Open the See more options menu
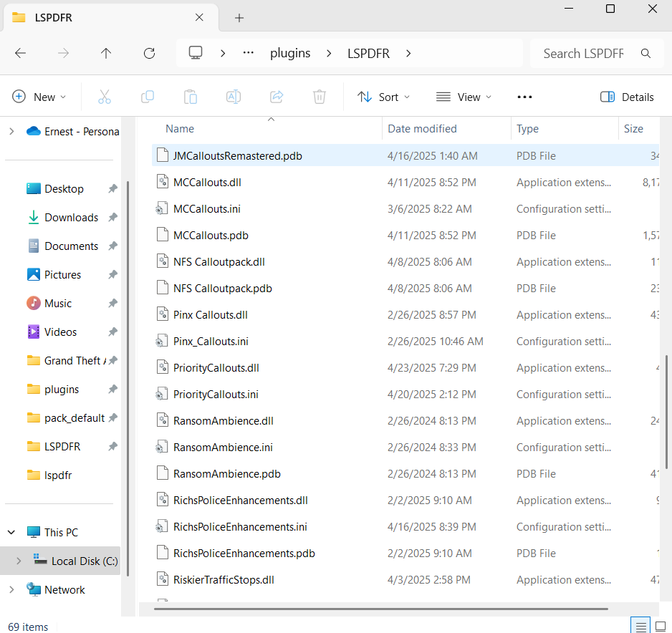Screen dimensions: 672x633 click(x=524, y=97)
